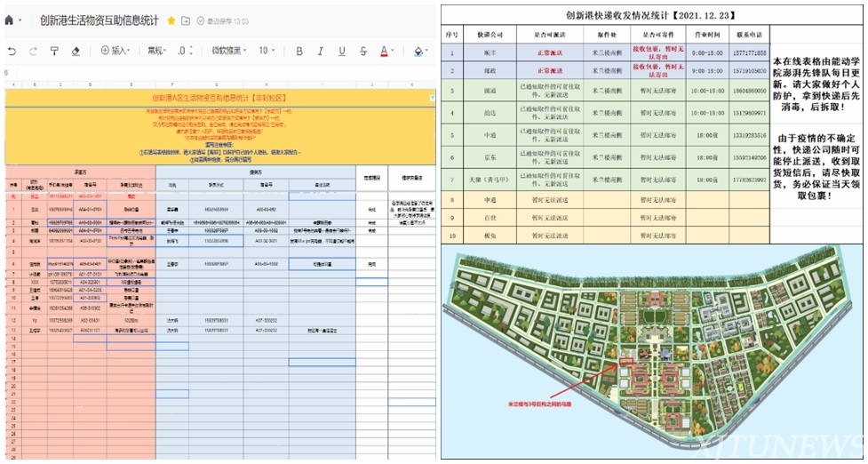Toggle the yellow favorite star
The image size is (868, 464).
coord(171,20)
